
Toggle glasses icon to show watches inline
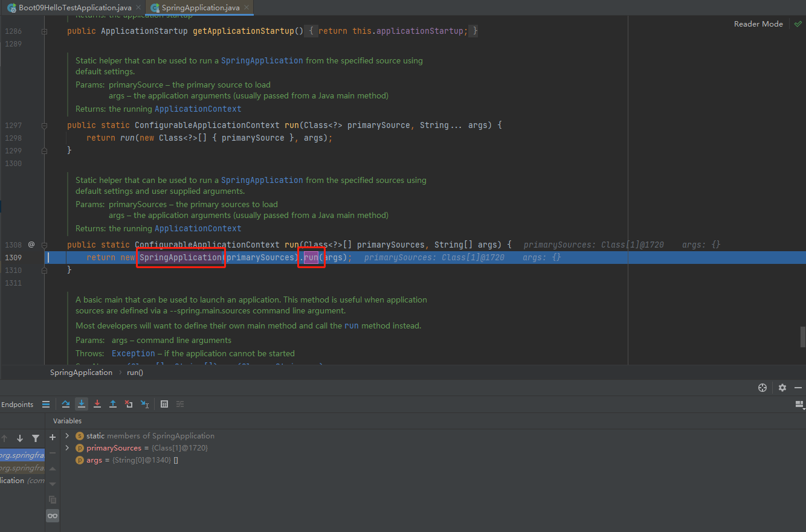[x=53, y=516]
